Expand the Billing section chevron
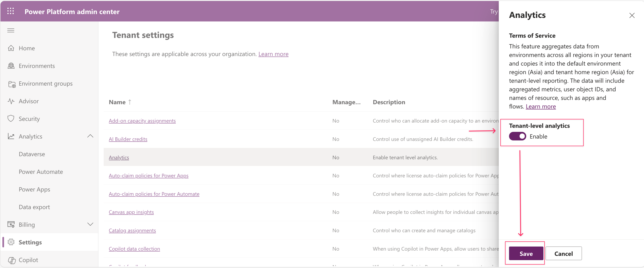The width and height of the screenshot is (644, 268). click(x=90, y=224)
